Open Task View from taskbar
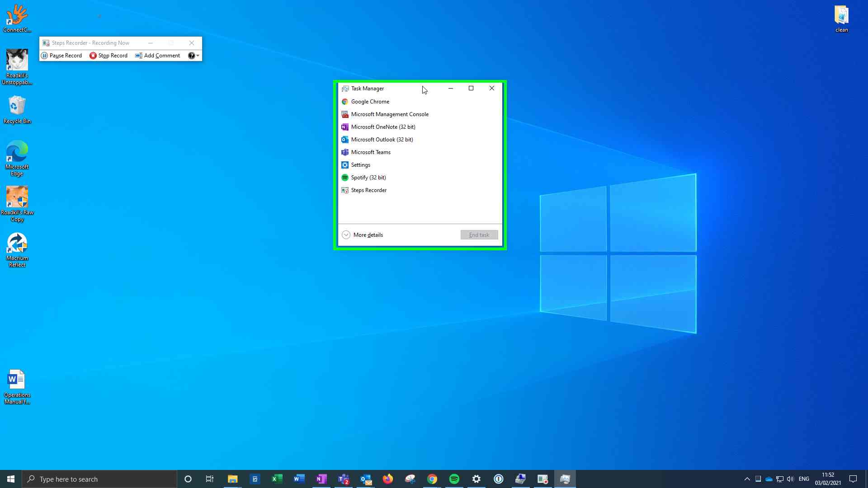Viewport: 868px width, 488px height. [x=210, y=479]
